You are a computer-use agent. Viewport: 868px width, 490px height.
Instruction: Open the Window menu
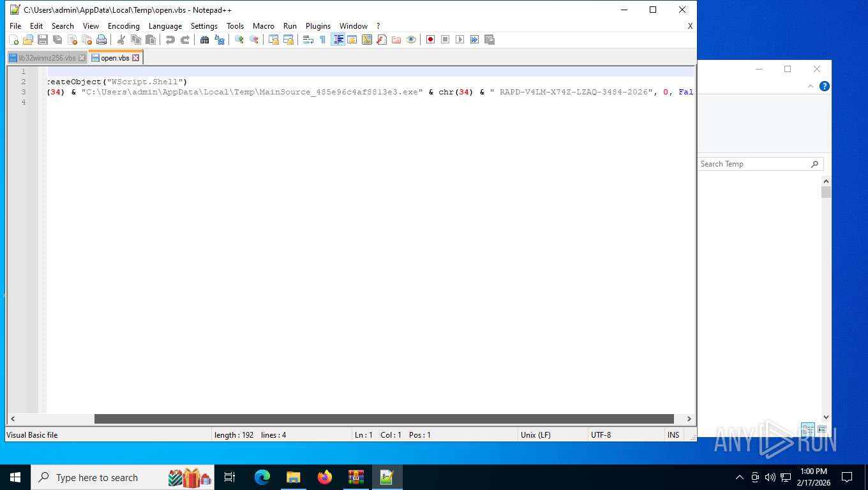[x=354, y=26]
